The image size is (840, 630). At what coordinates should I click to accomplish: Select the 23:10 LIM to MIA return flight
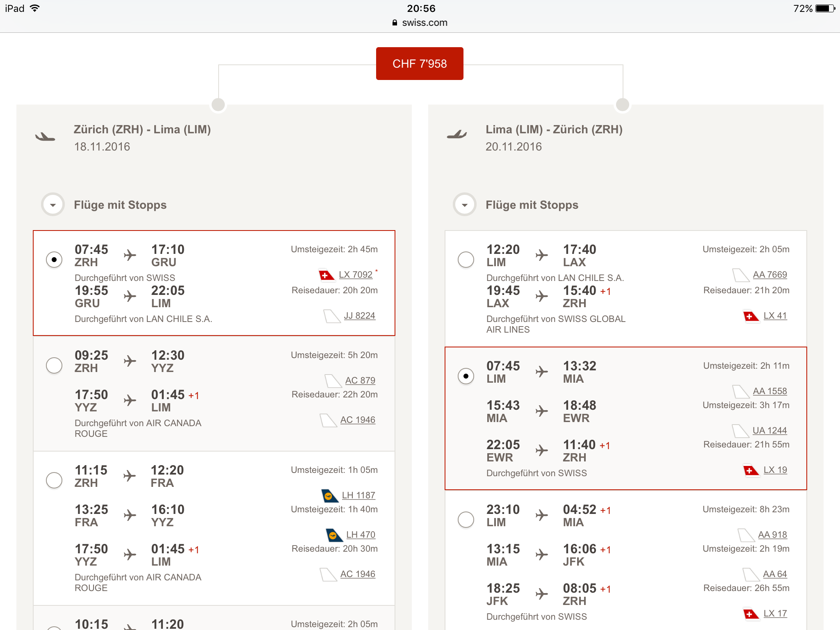click(x=466, y=520)
